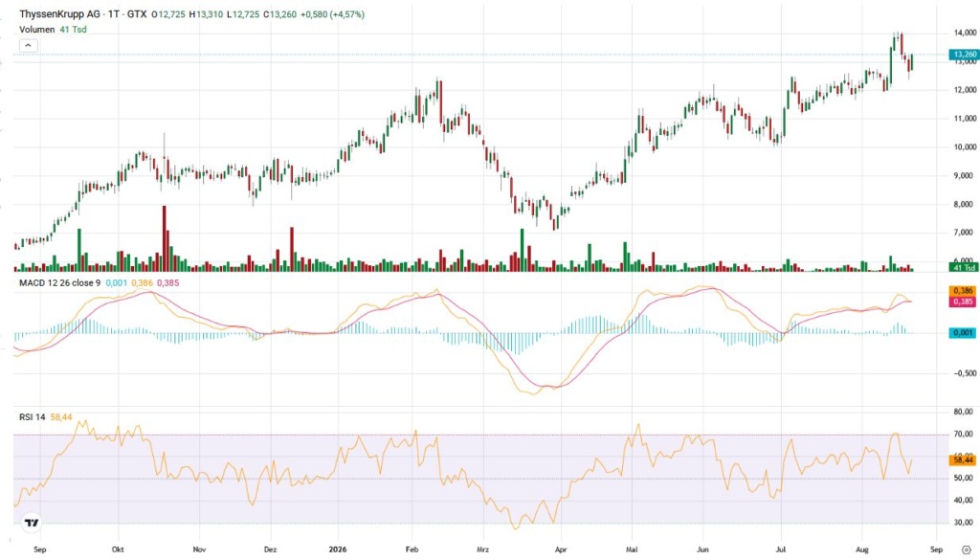Click the close value C13,260 in the legend
The width and height of the screenshot is (980, 560).
pos(280,14)
